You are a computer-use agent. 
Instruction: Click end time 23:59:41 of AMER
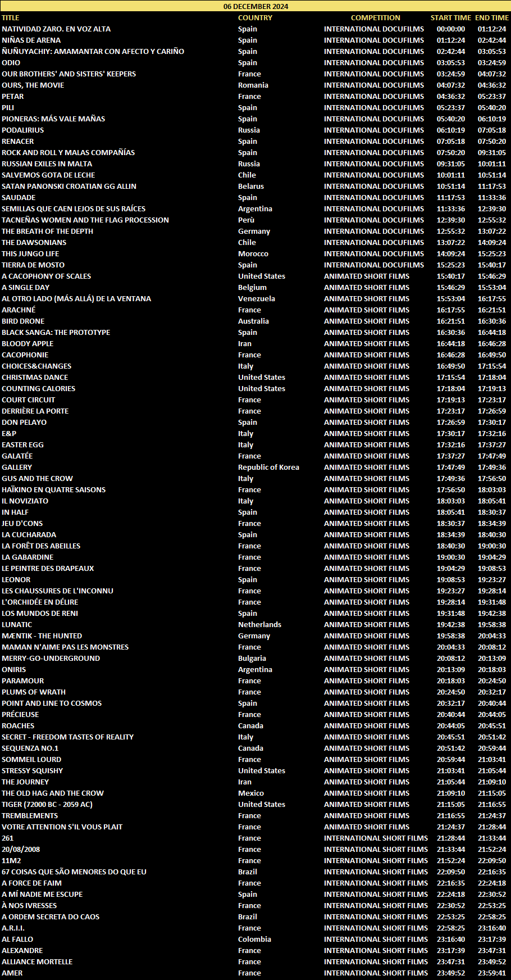pyautogui.click(x=492, y=973)
